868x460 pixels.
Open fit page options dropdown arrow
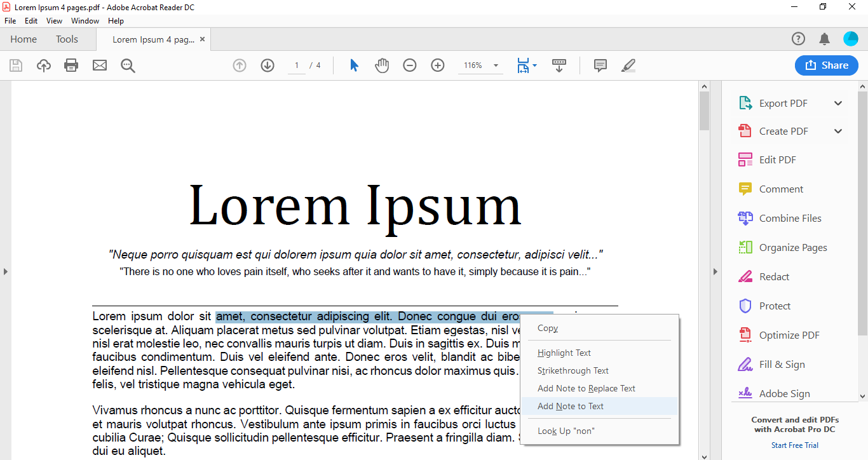click(x=534, y=65)
